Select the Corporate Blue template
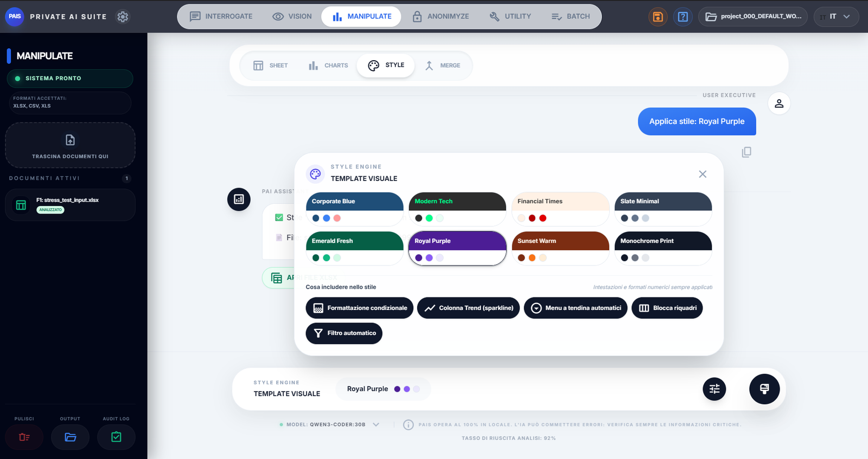Viewport: 868px width, 459px height. click(355, 209)
